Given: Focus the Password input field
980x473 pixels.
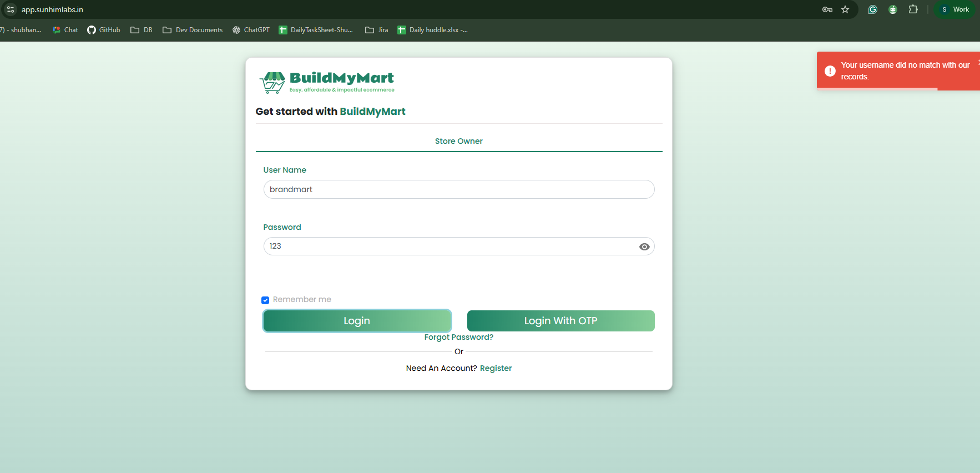Looking at the screenshot, I should pos(459,246).
